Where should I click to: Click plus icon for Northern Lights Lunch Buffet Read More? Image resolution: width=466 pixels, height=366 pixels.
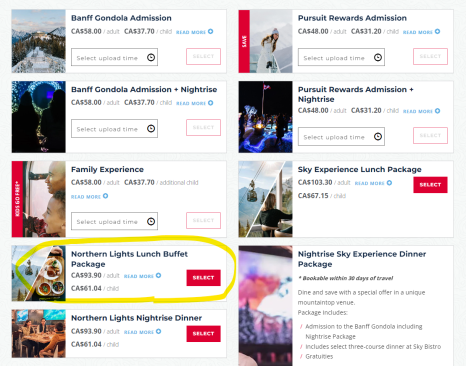tap(159, 275)
